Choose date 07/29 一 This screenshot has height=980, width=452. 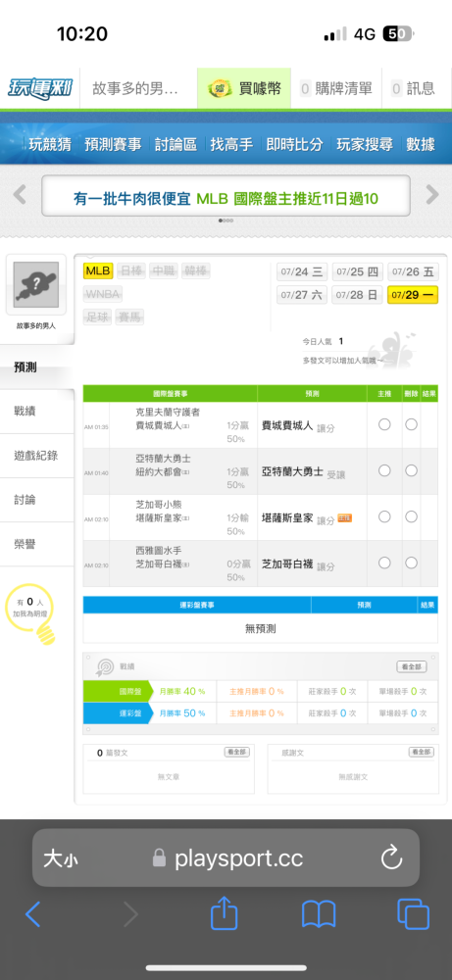click(413, 295)
